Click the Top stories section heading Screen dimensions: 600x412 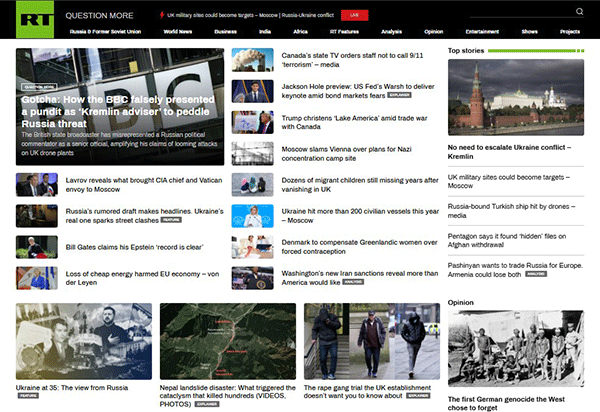tap(466, 50)
